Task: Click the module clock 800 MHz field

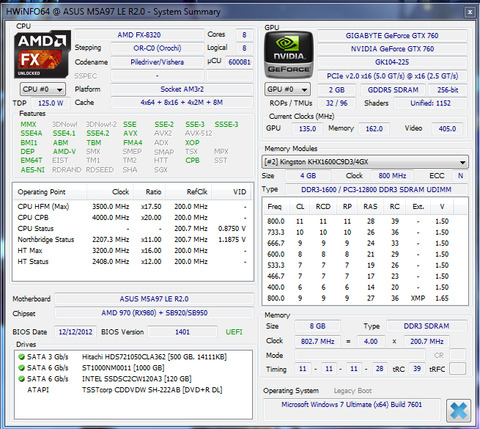Action: click(392, 176)
